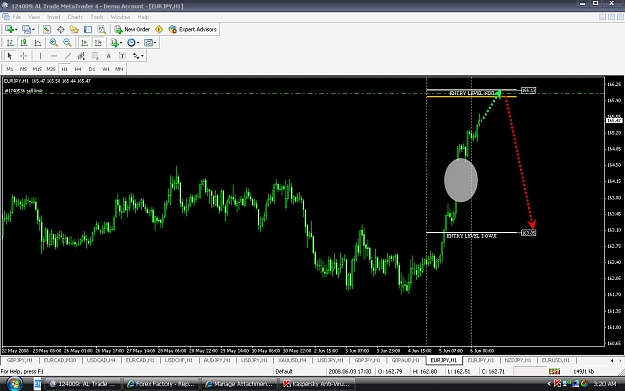Click the Default profile in status bar
This screenshot has width=625, height=391.
[284, 371]
